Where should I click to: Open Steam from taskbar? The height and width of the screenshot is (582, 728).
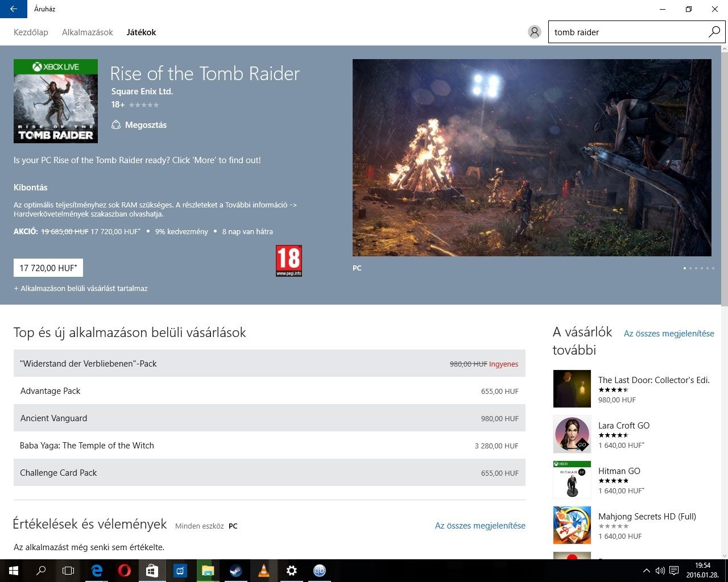pos(236,571)
